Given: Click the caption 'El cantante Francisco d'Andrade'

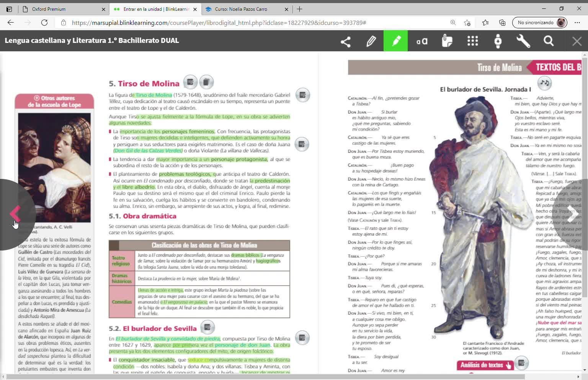Looking at the screenshot, I should (x=493, y=343).
